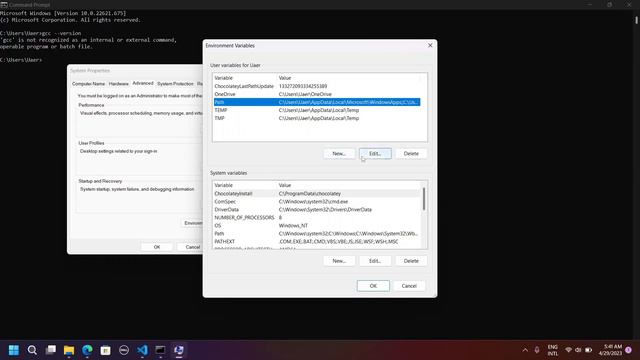
Task: Click Delete under User variables
Action: (411, 153)
